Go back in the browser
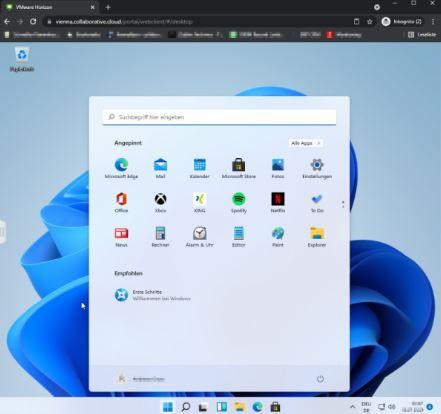The image size is (441, 414). 7,22
